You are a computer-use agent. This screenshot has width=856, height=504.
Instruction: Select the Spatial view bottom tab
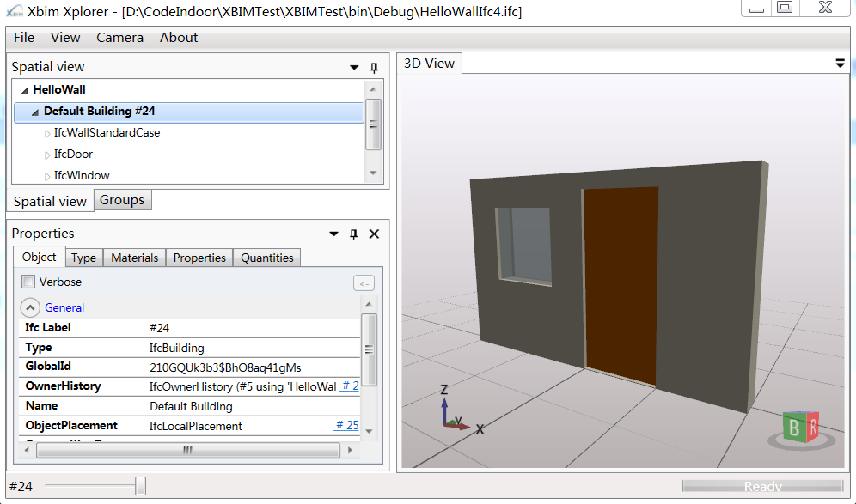(50, 201)
